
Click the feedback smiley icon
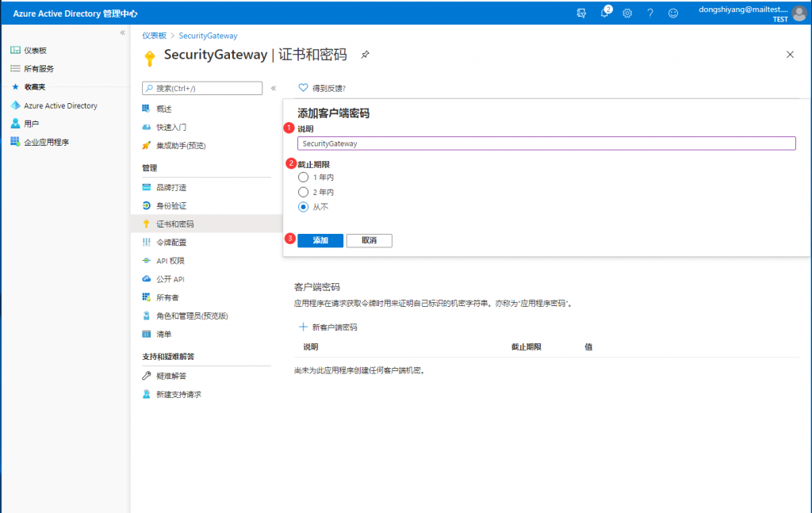[672, 13]
